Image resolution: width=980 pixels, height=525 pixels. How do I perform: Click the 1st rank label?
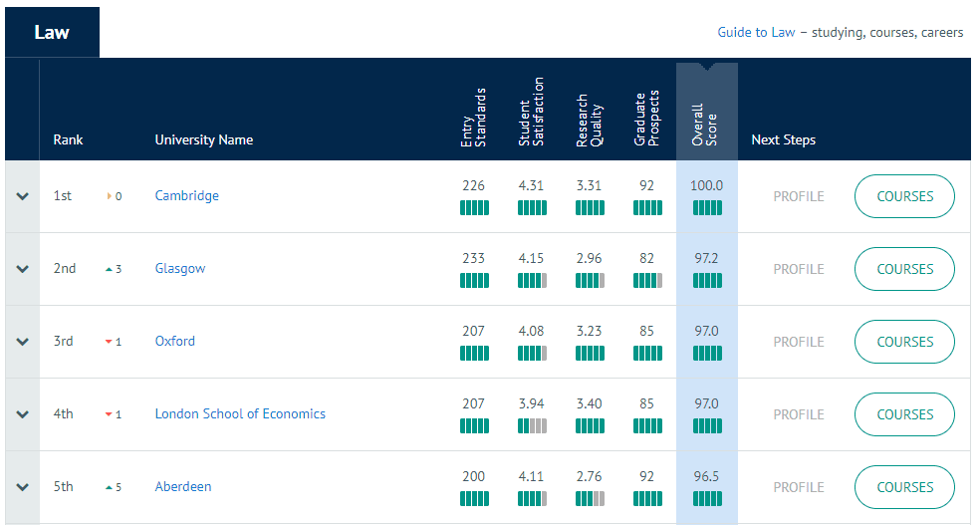(x=63, y=195)
